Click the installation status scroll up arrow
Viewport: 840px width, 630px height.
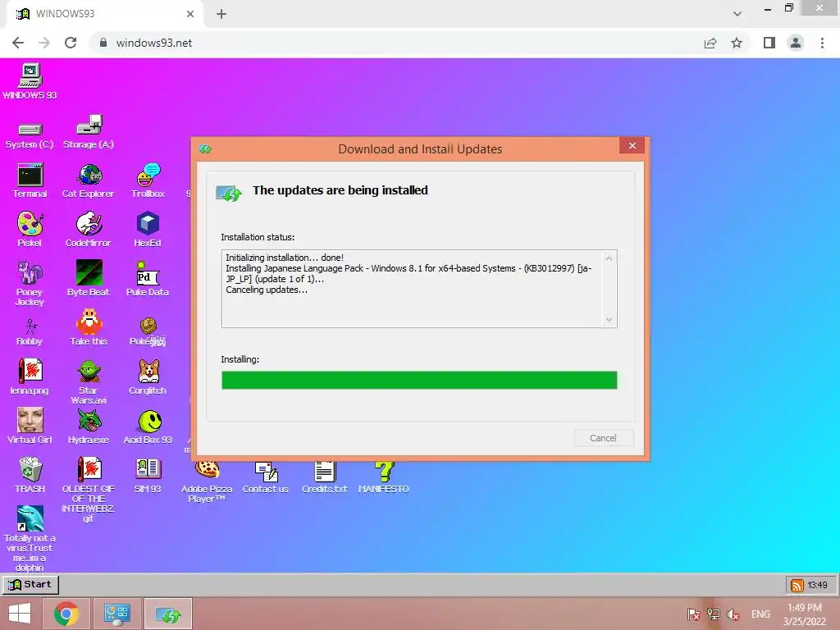pos(609,258)
